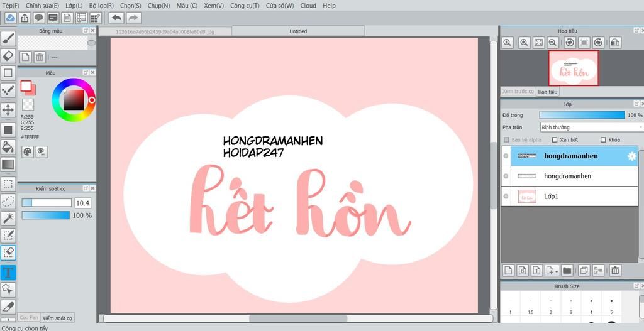The image size is (644, 331).
Task: Hide the selected hongdramanhen layer
Action: point(506,156)
